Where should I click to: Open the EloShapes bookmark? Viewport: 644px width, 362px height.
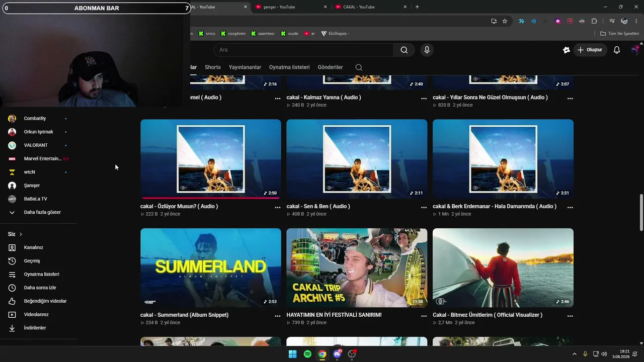pos(335,34)
